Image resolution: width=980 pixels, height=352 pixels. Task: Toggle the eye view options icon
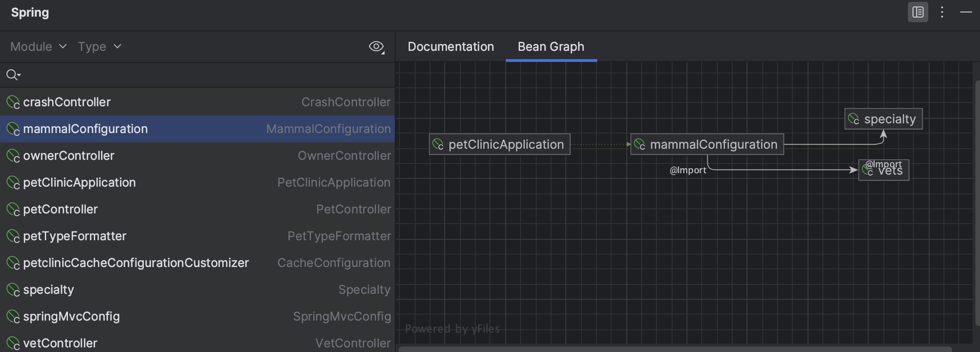[376, 47]
